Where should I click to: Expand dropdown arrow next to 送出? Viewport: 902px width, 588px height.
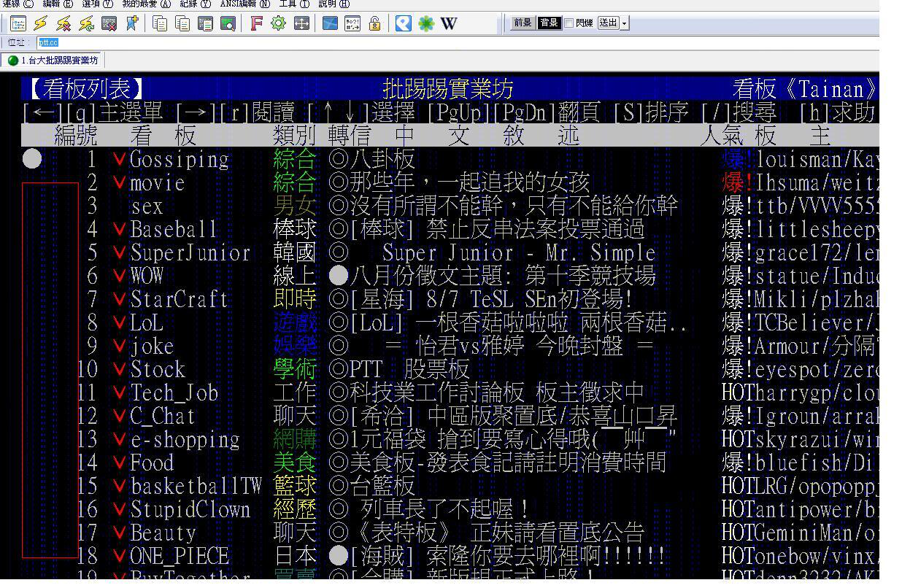[x=625, y=23]
